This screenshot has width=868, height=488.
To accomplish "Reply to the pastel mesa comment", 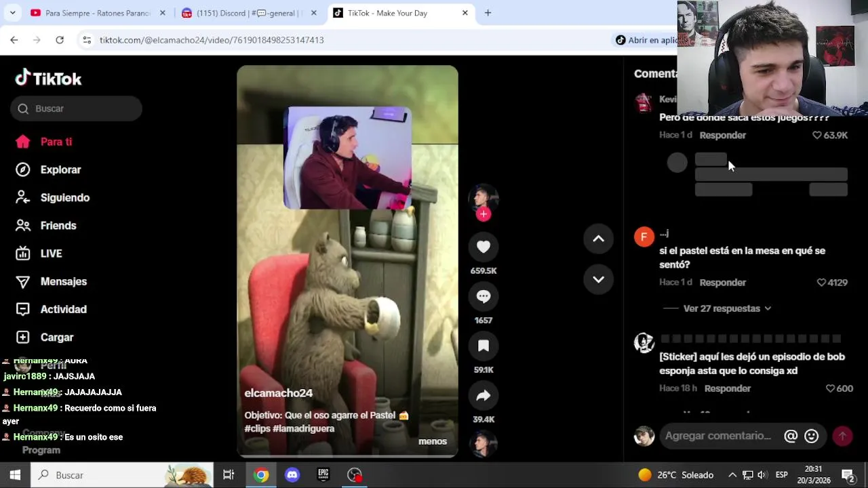I will pyautogui.click(x=723, y=283).
